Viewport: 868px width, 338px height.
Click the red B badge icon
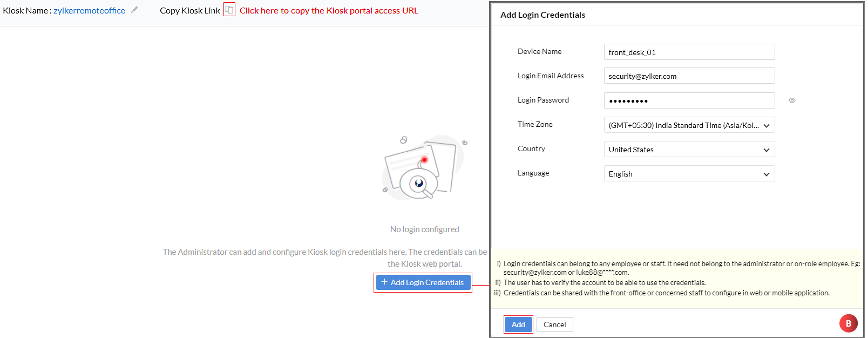[849, 323]
